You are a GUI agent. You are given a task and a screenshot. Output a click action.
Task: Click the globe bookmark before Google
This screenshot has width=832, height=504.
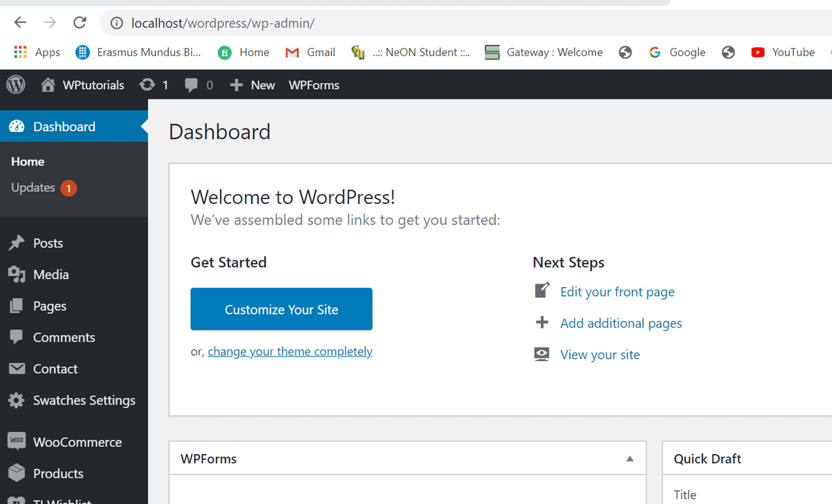(625, 53)
